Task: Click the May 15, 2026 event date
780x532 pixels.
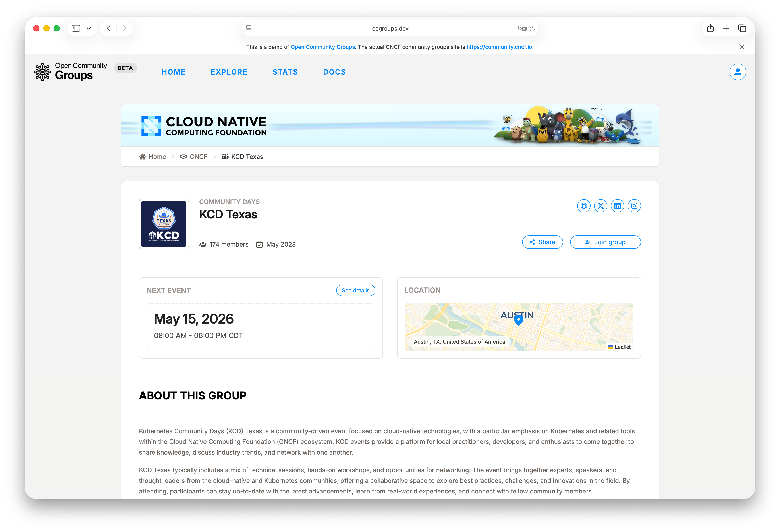Action: (194, 319)
